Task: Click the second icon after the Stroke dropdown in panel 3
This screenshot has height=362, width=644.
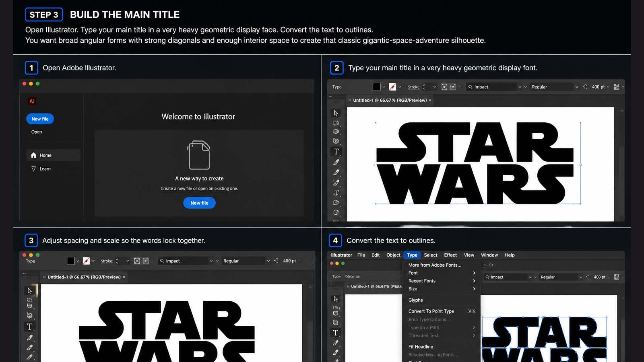Action: pyautogui.click(x=146, y=261)
